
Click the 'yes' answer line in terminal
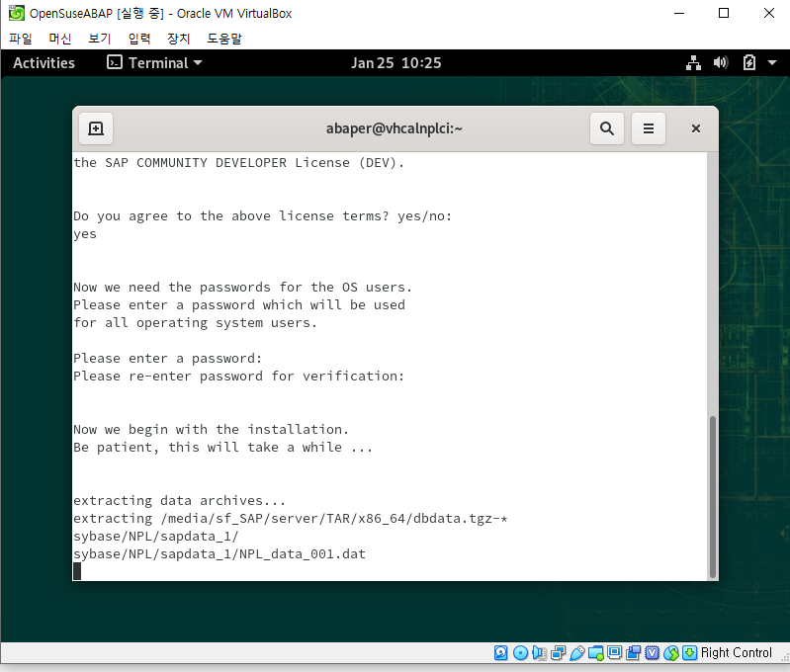pos(85,234)
